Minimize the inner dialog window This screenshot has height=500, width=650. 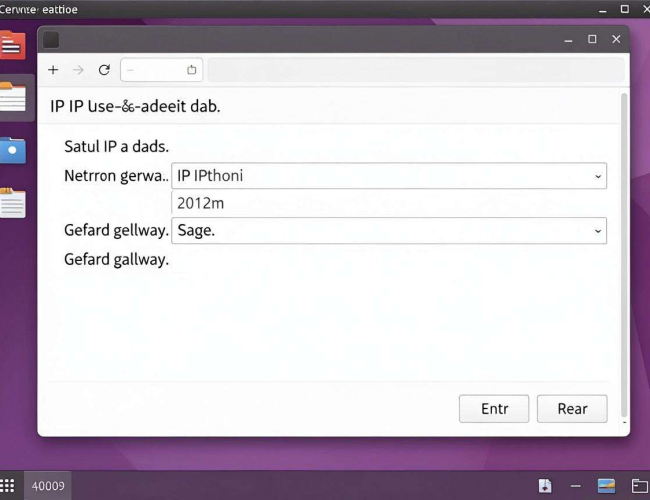568,41
